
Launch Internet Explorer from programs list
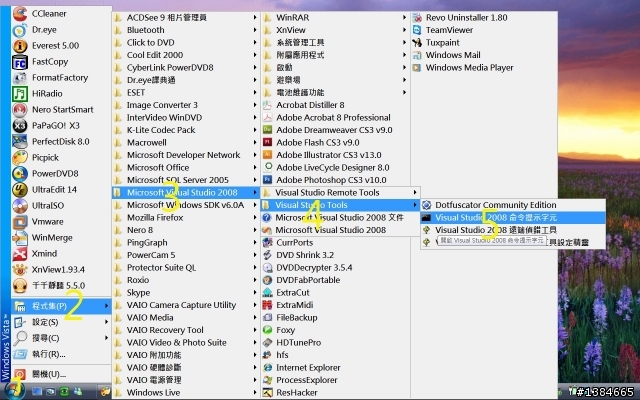pos(335,367)
